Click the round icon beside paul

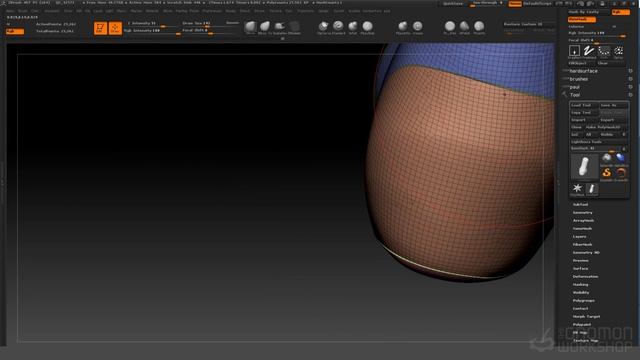pos(631,87)
